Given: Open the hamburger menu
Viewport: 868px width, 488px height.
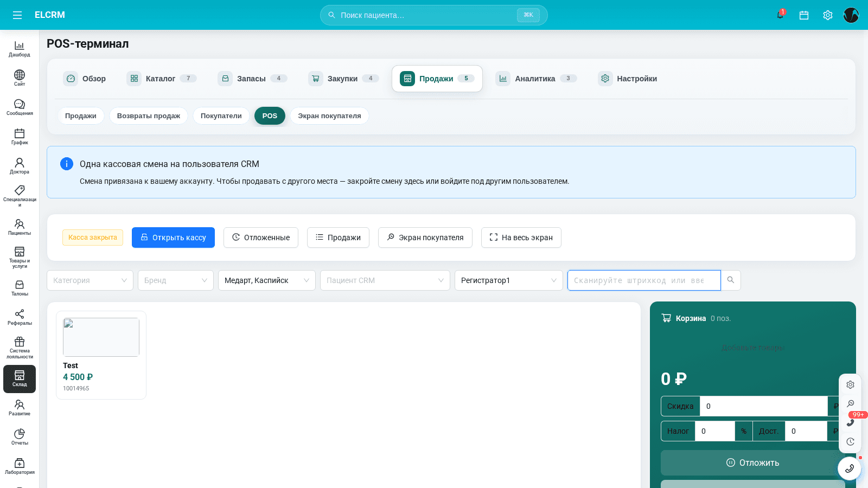Looking at the screenshot, I should pyautogui.click(x=17, y=15).
